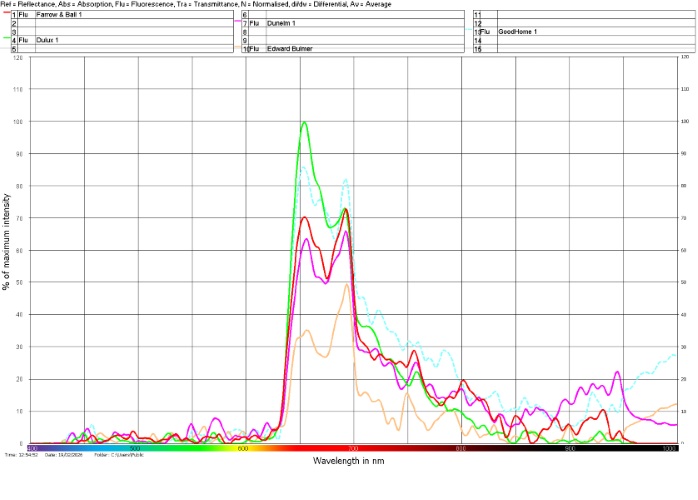Click the green Dulux curve peak at 100%

pyautogui.click(x=304, y=122)
